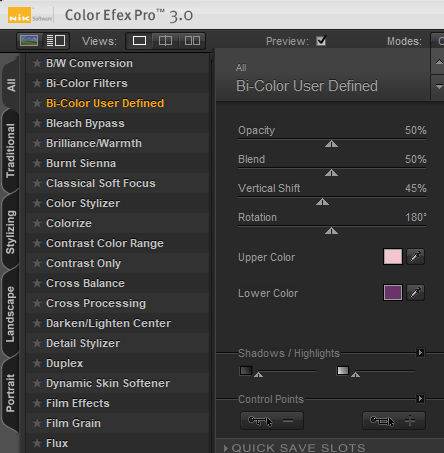Favorite star for Cross Processing

coord(37,303)
